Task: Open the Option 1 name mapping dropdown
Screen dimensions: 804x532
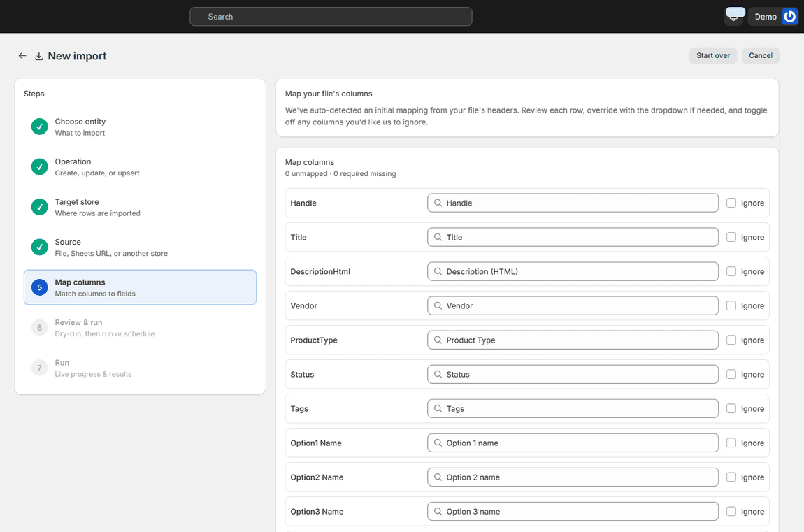Action: 573,443
